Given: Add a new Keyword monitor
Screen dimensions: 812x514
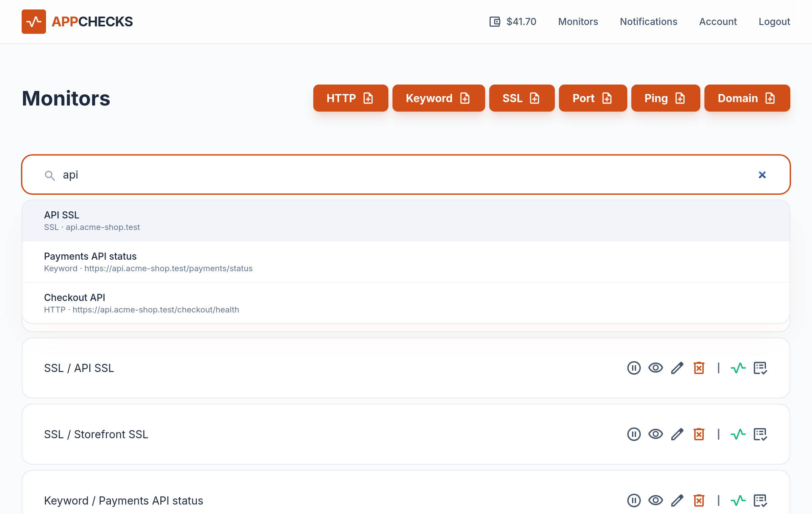Looking at the screenshot, I should [438, 98].
